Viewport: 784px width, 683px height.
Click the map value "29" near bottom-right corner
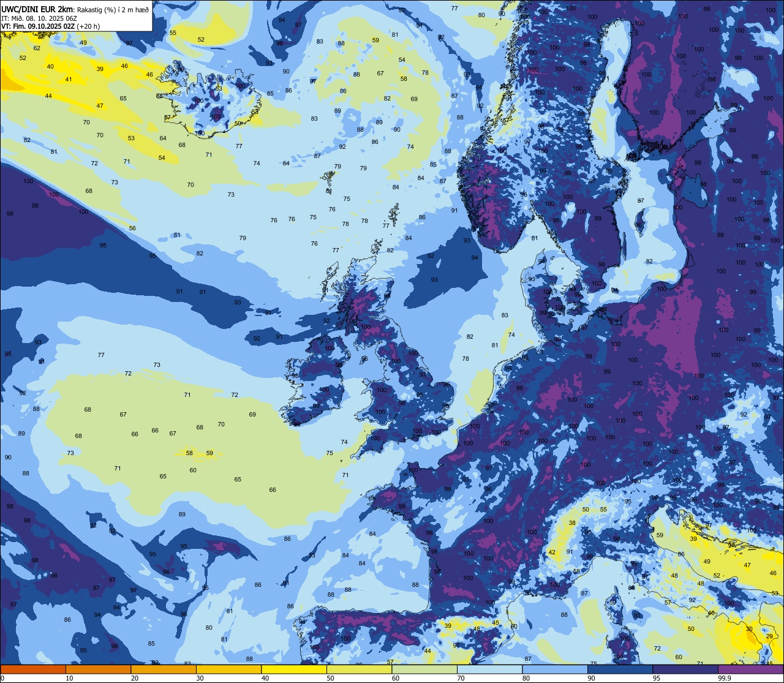(x=770, y=637)
